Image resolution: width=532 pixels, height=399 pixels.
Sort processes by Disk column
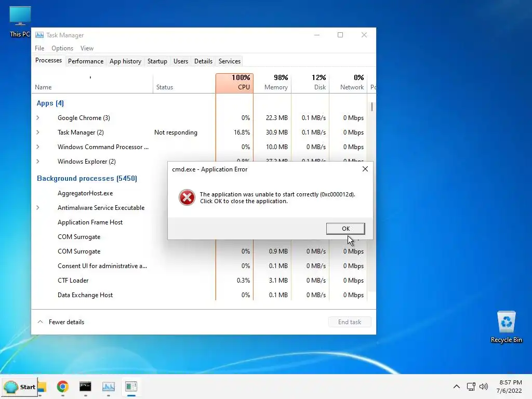(x=311, y=83)
